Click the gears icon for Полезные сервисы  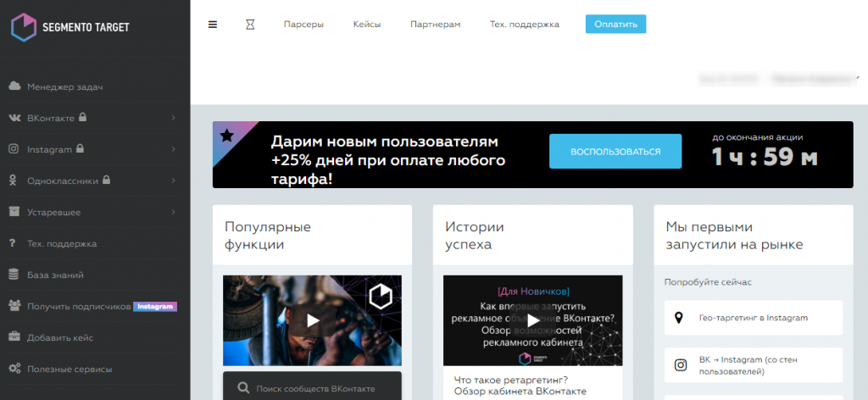point(15,369)
